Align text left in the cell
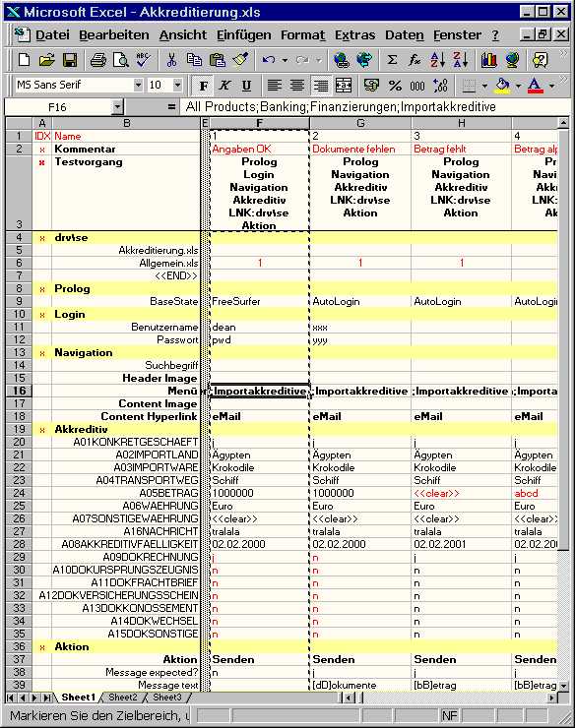Image resolution: width=575 pixels, height=728 pixels. [x=275, y=86]
